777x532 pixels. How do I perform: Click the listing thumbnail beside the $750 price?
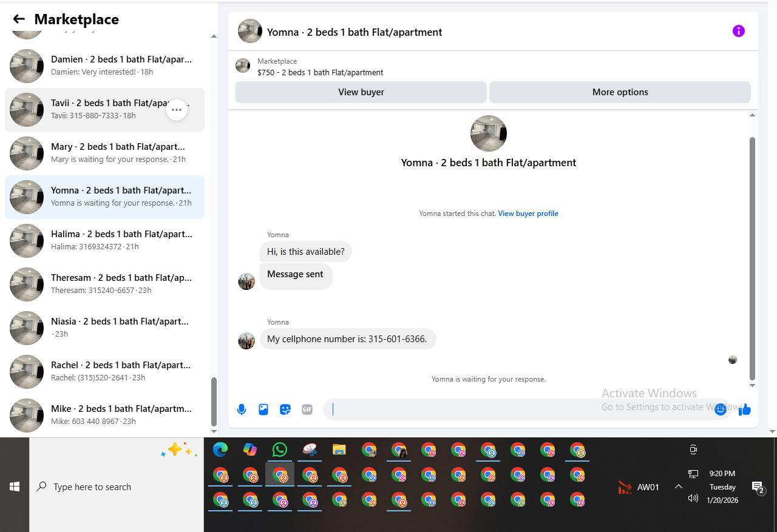click(243, 66)
